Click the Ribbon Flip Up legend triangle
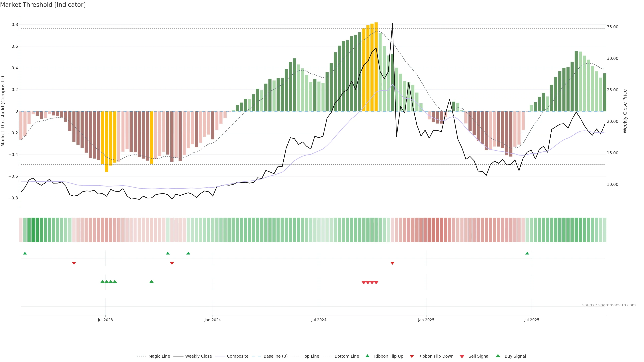Image resolution: width=644 pixels, height=362 pixels. pyautogui.click(x=367, y=356)
